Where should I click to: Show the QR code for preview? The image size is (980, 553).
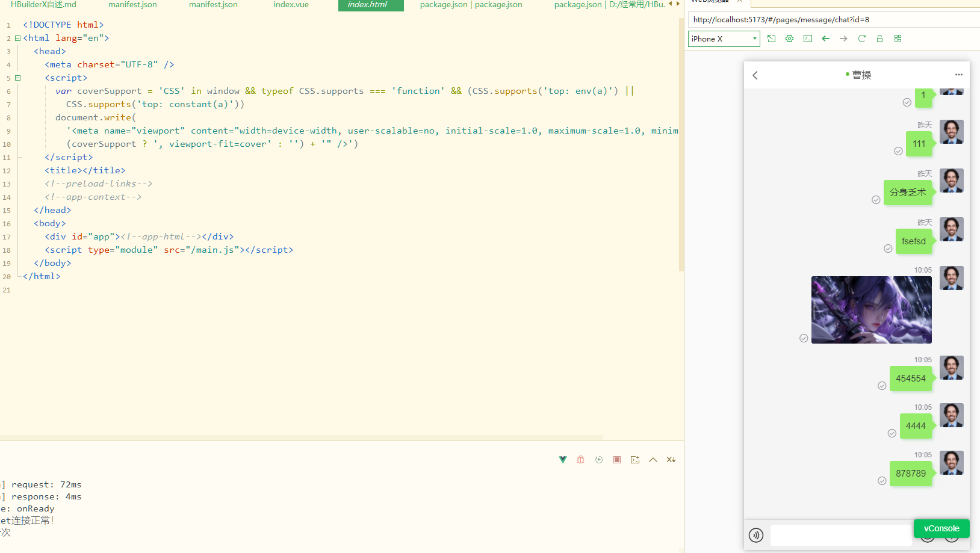point(898,39)
